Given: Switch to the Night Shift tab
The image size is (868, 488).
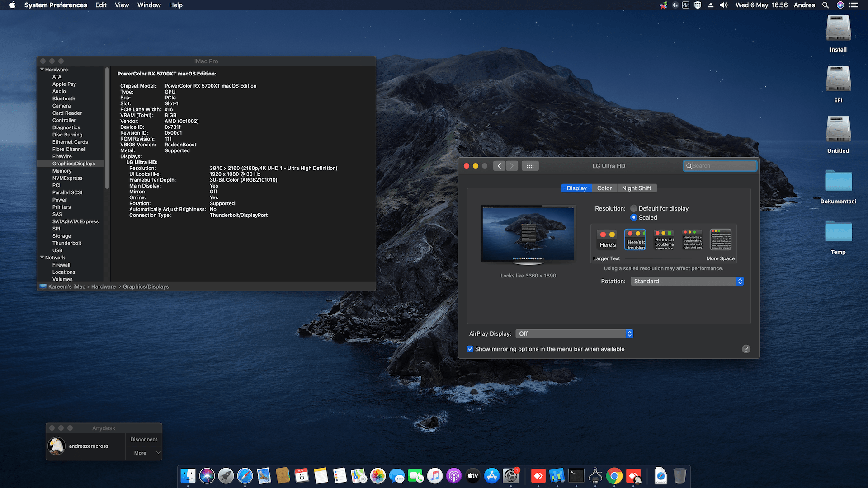Looking at the screenshot, I should click(x=637, y=188).
